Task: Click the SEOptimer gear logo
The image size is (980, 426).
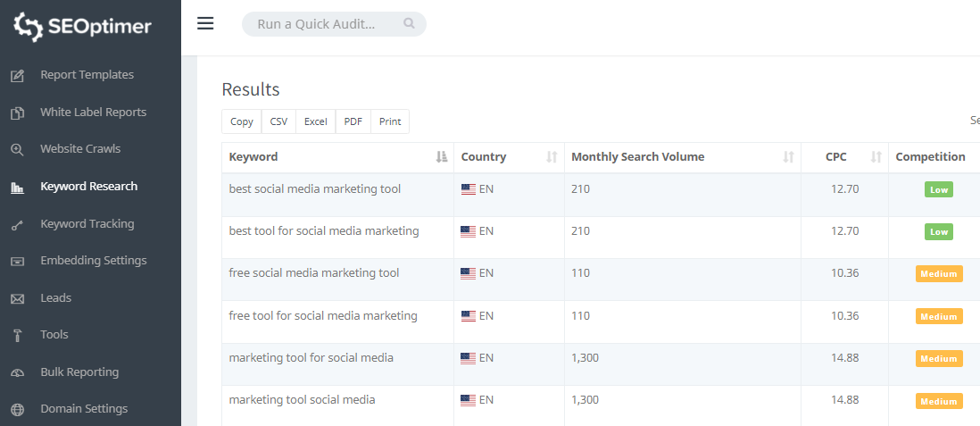Action: (29, 26)
